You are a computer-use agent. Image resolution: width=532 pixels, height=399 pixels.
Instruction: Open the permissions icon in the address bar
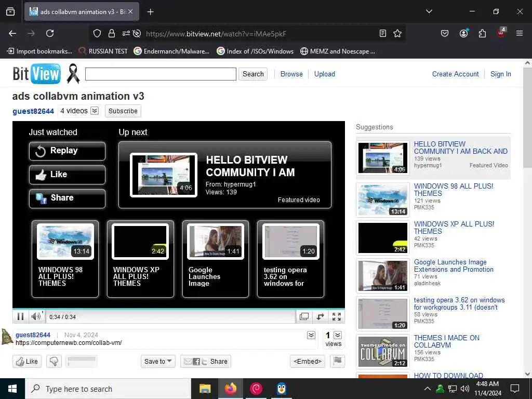(x=126, y=33)
